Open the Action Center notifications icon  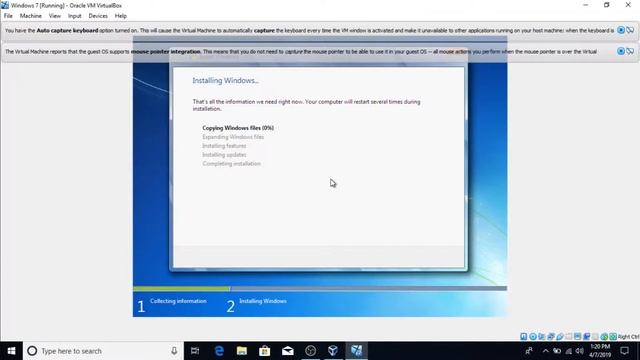624,351
